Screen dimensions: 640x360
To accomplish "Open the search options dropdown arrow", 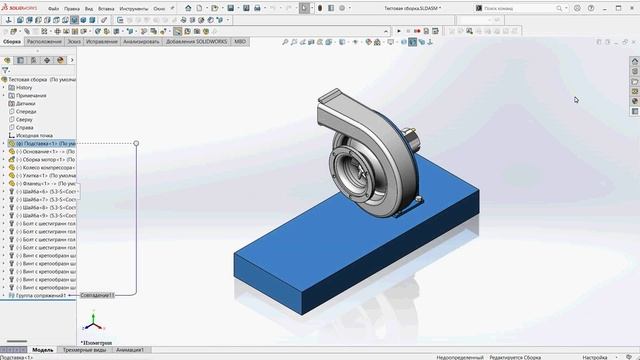I will point(567,8).
